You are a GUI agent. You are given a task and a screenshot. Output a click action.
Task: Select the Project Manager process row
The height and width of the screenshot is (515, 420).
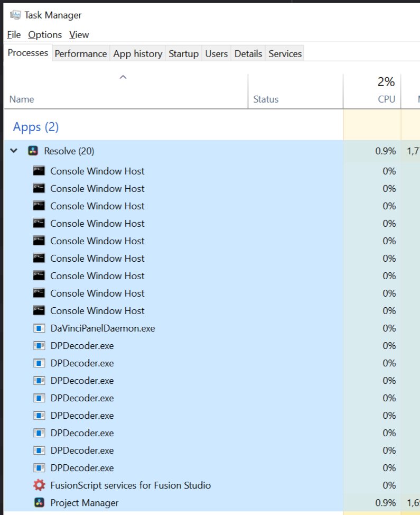(x=212, y=502)
